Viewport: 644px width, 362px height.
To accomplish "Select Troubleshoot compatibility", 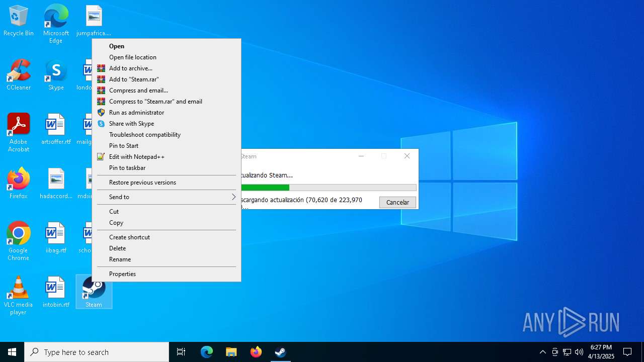I will pyautogui.click(x=167, y=135).
